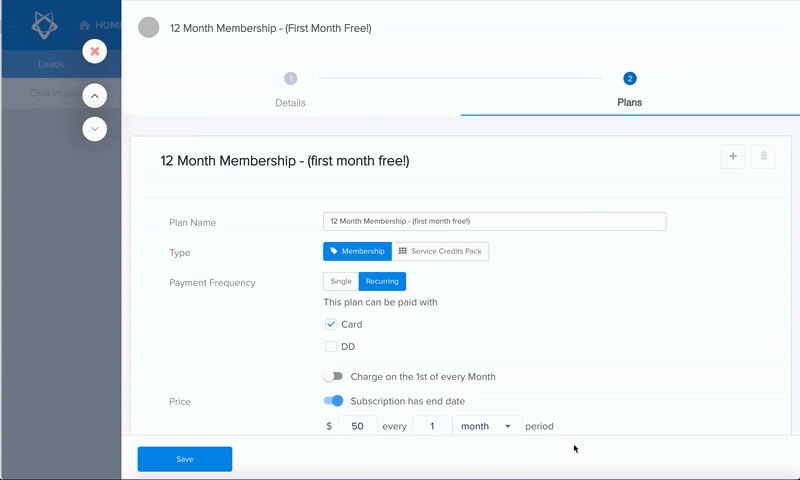Set payment frequency to Single

(341, 282)
